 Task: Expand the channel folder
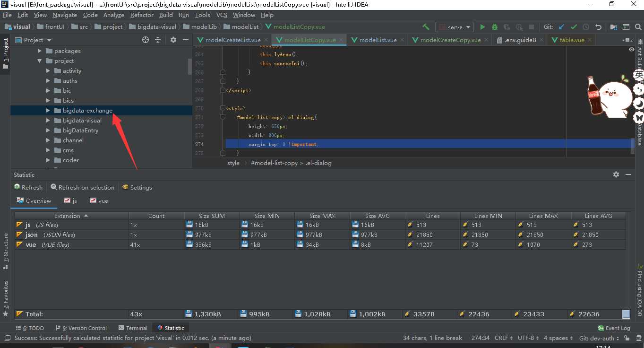click(x=48, y=140)
